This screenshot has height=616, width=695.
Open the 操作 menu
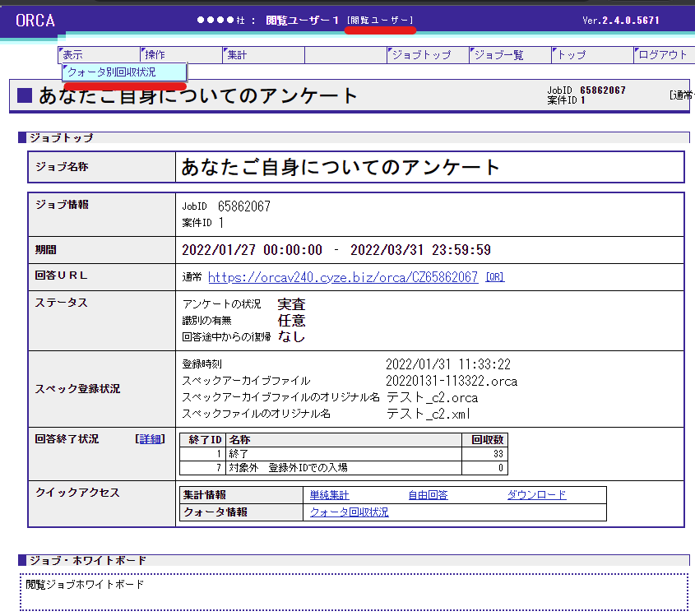pos(181,55)
